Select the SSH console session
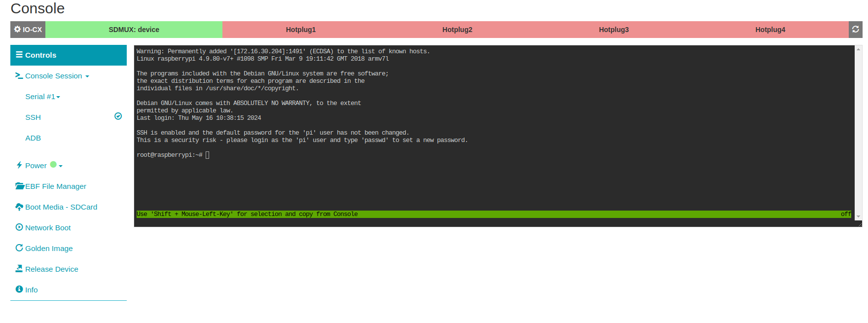Screen dimensions: 868x323 [33, 117]
